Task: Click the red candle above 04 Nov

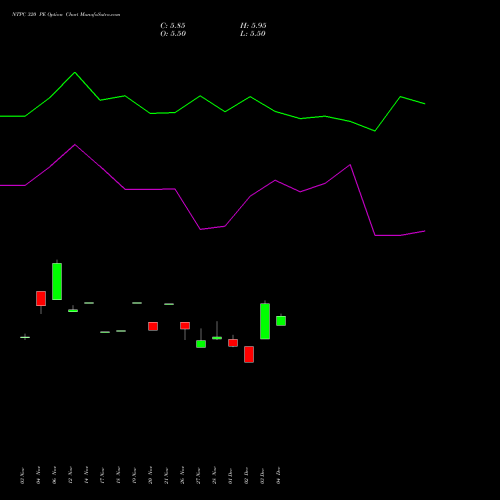Action: click(x=41, y=298)
